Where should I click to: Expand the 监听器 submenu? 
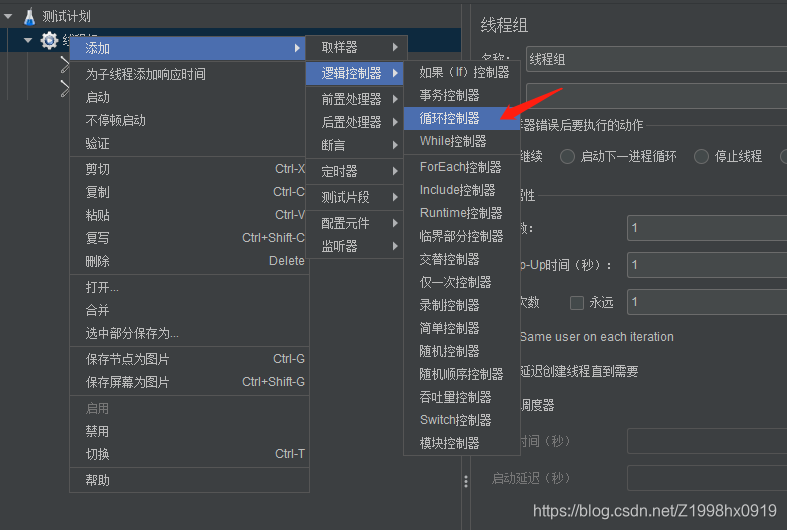pyautogui.click(x=355, y=246)
